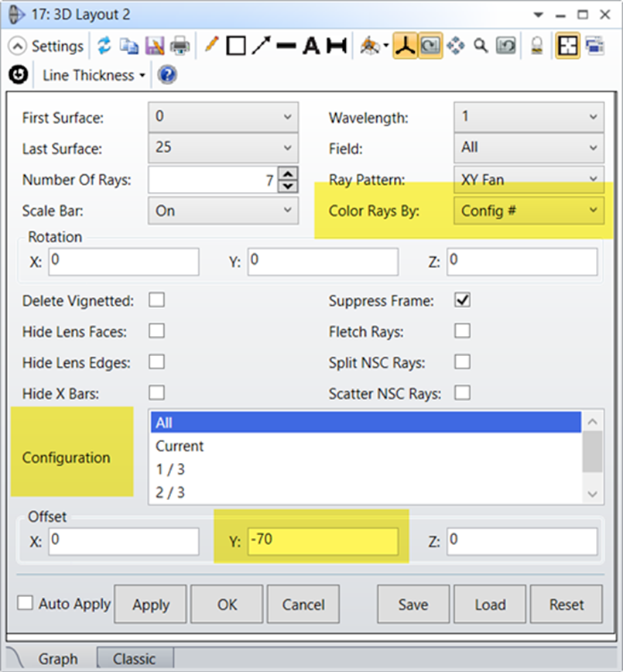Image resolution: width=623 pixels, height=672 pixels.
Task: Click the print icon in toolbar
Action: coord(180,46)
